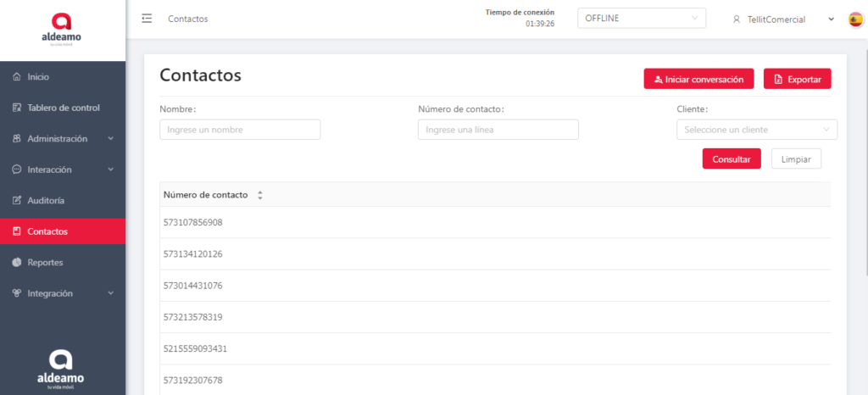Select contact row 573014431076
This screenshot has height=395, width=868.
(495, 286)
